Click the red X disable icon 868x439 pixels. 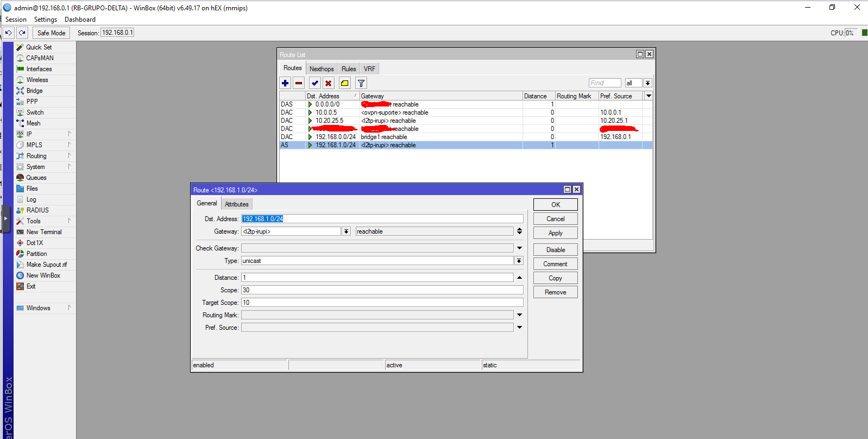[x=328, y=83]
